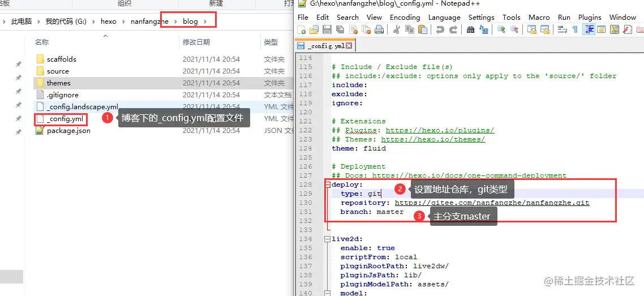Select the _config.yml document tab
644x296 pixels.
[x=324, y=46]
